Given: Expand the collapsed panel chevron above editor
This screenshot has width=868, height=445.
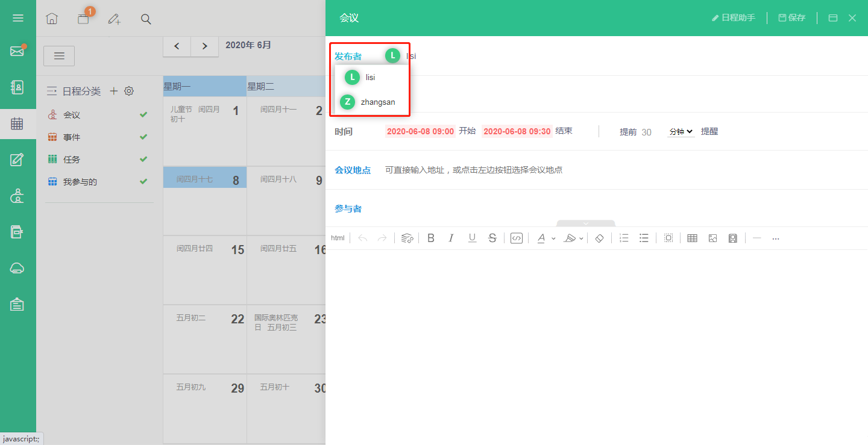Looking at the screenshot, I should coord(586,223).
